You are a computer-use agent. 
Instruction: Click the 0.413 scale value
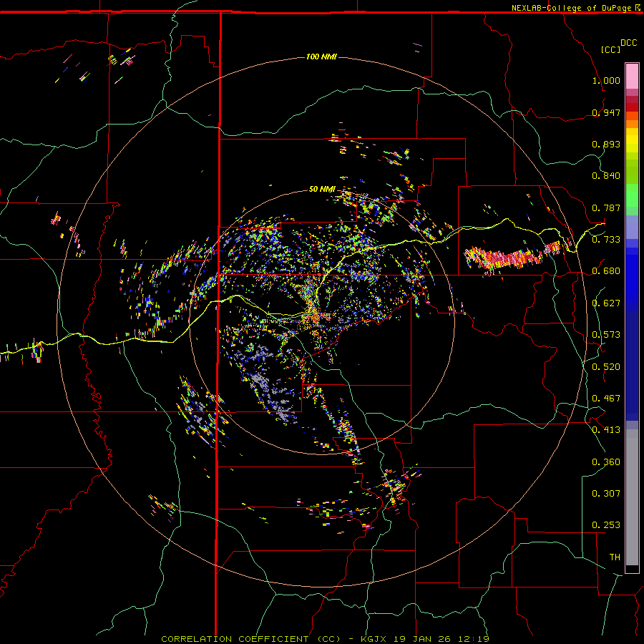click(606, 429)
